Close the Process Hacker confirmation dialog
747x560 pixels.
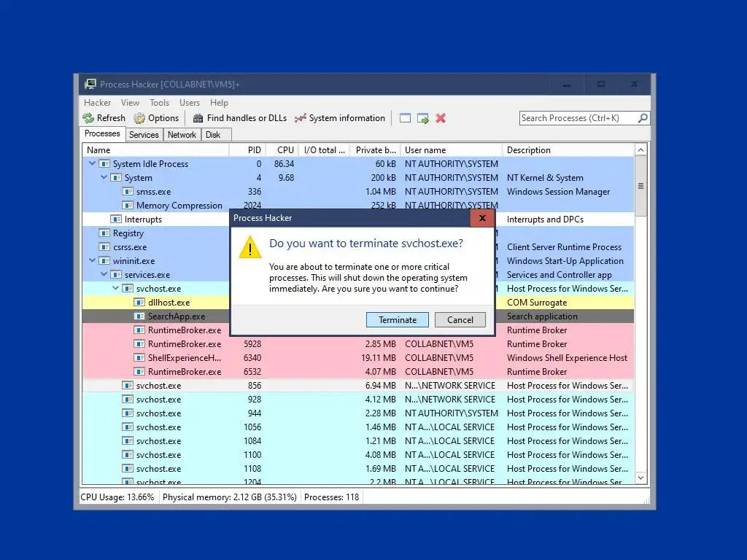pyautogui.click(x=482, y=218)
